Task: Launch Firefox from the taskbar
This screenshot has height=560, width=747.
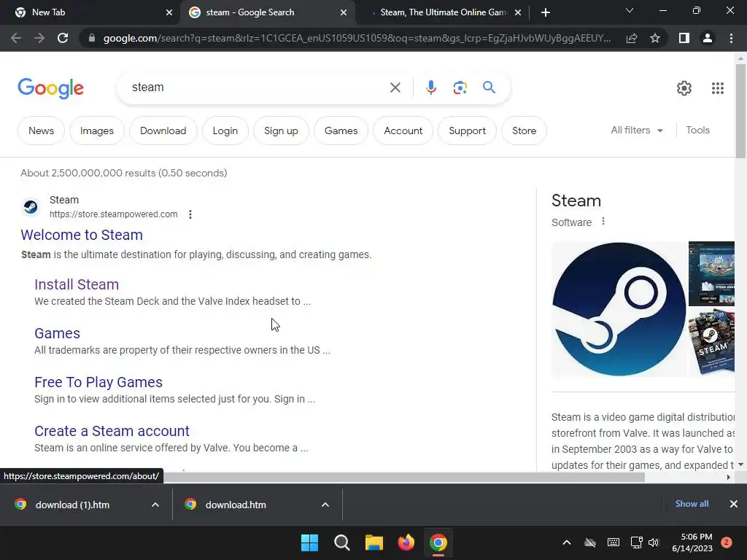Action: (406, 542)
